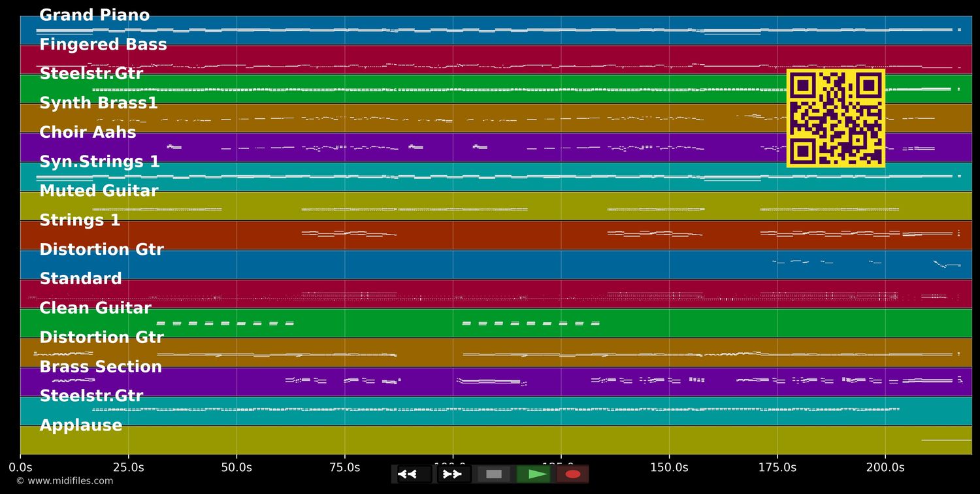Enable the Distortion Gtr track
Image resolution: width=980 pixels, height=494 pixels.
coord(101,249)
